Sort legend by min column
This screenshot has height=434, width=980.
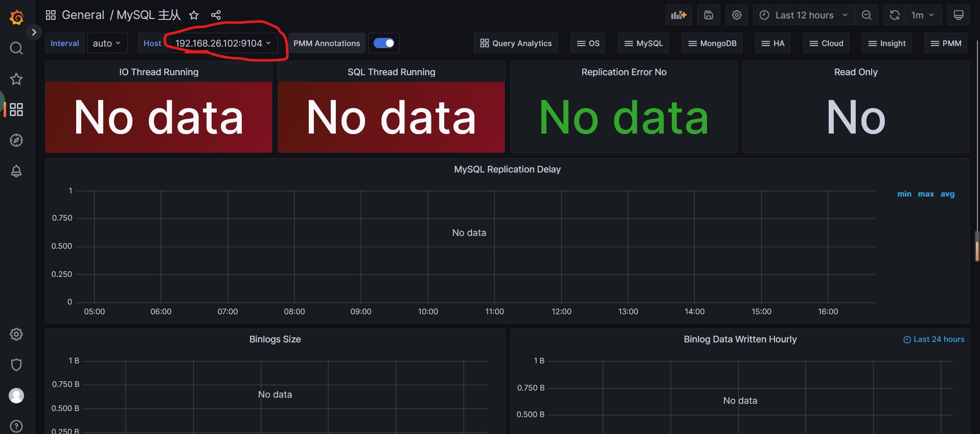904,194
